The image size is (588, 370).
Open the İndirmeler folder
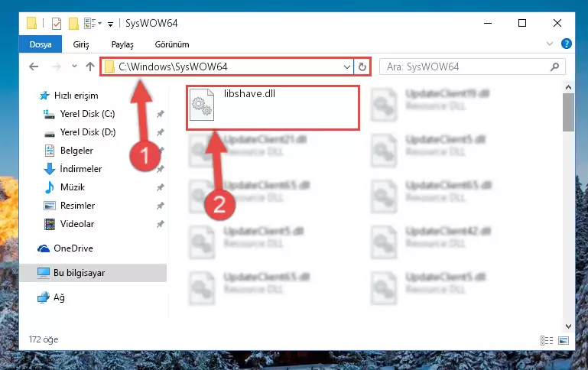[x=80, y=169]
